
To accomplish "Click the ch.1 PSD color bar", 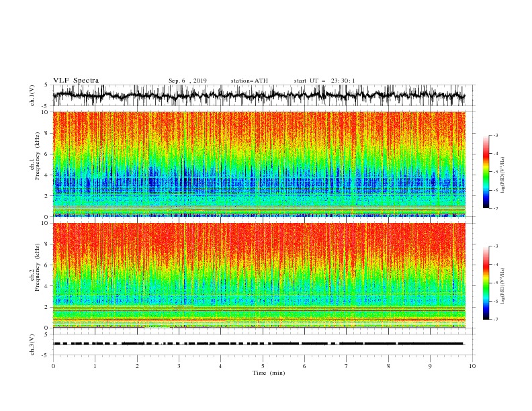I will [486, 171].
